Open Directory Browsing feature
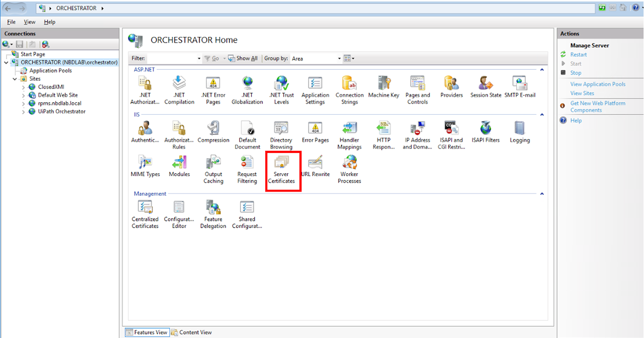This screenshot has height=338, width=644. click(x=281, y=135)
